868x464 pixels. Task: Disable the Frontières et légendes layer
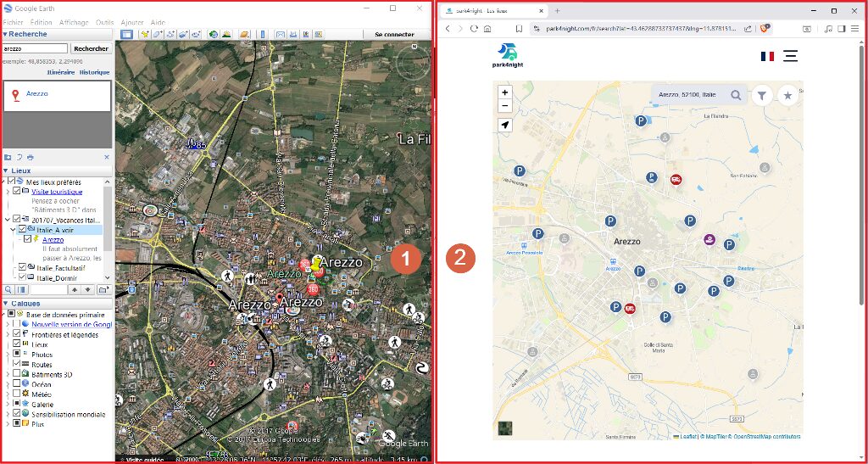17,334
